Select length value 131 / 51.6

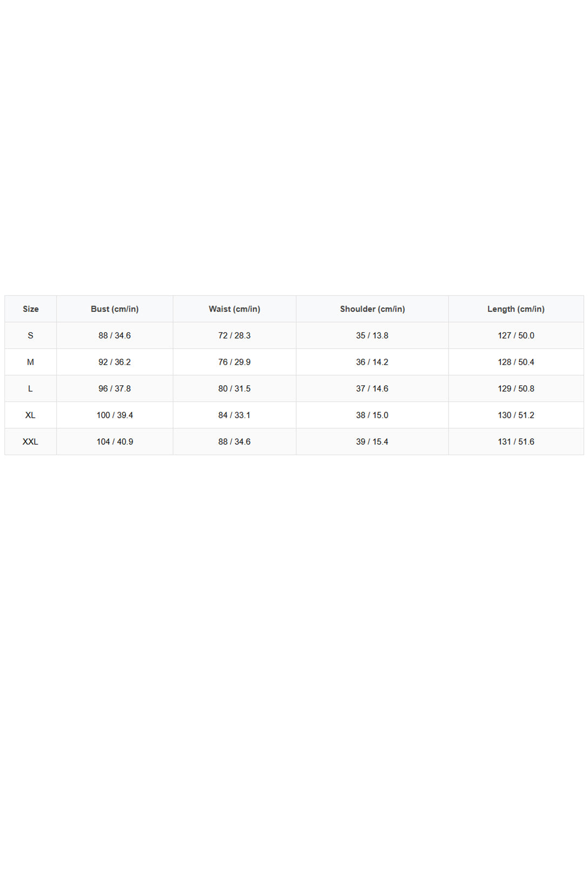tap(516, 442)
